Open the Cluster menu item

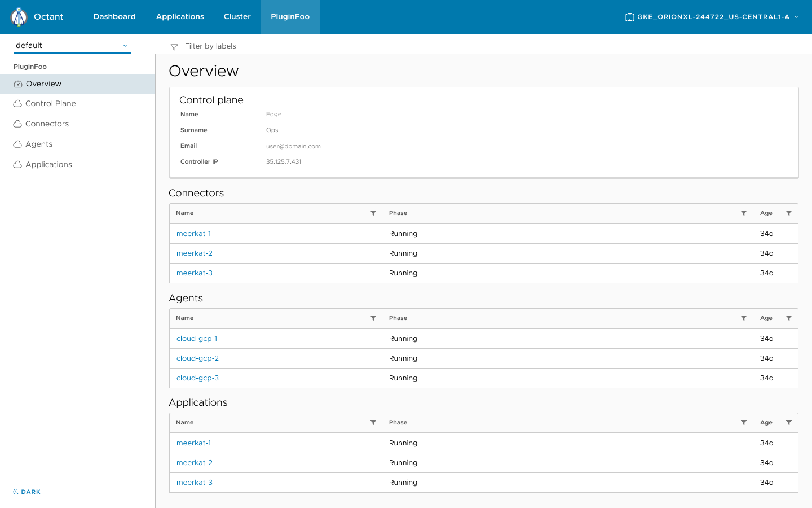pos(237,16)
